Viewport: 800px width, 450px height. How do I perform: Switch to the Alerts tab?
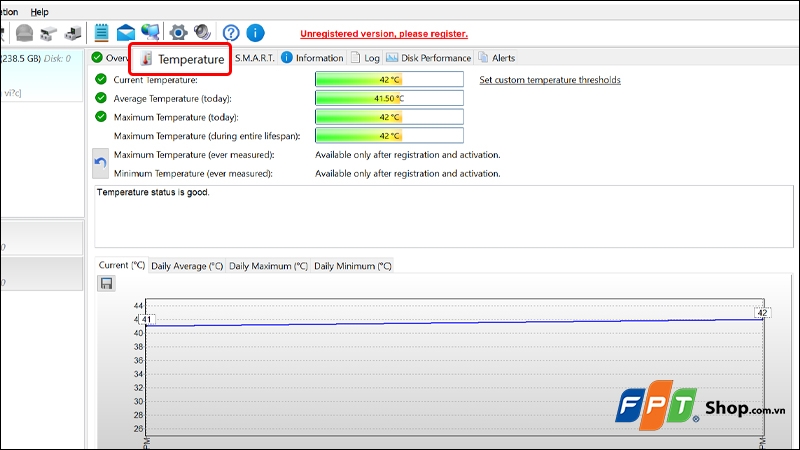coord(496,58)
